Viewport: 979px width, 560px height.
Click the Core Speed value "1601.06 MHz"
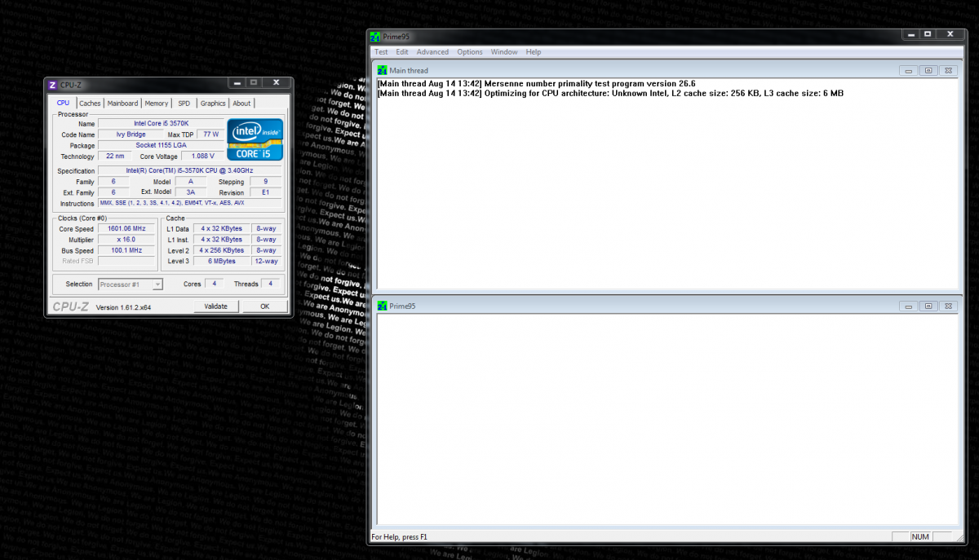pyautogui.click(x=126, y=229)
